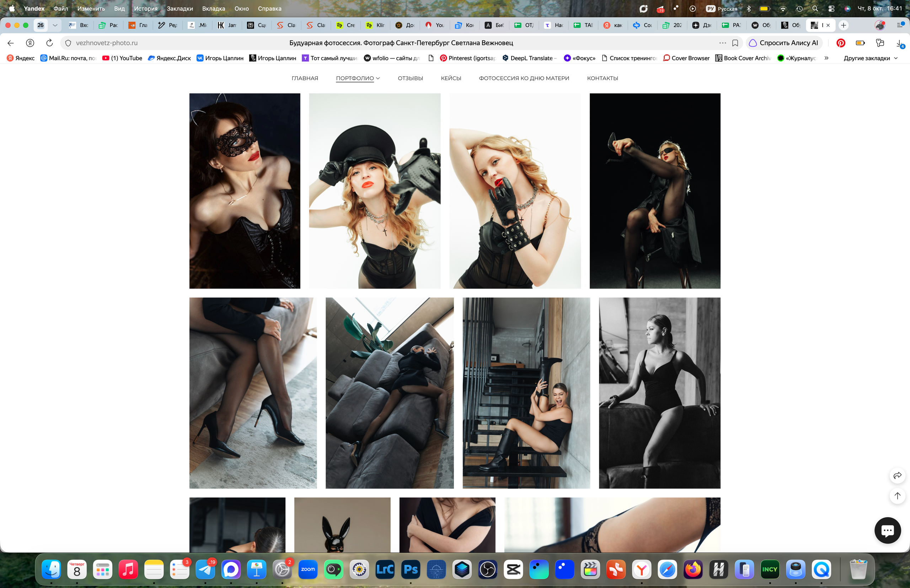
Task: Open the lace mask portrait photo
Action: 245,191
